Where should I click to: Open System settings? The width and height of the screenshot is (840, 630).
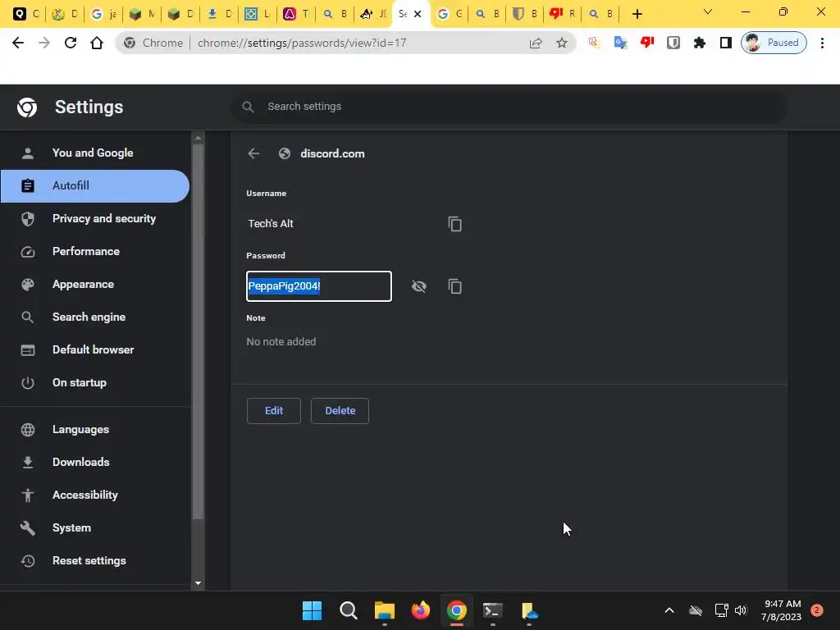(95, 527)
